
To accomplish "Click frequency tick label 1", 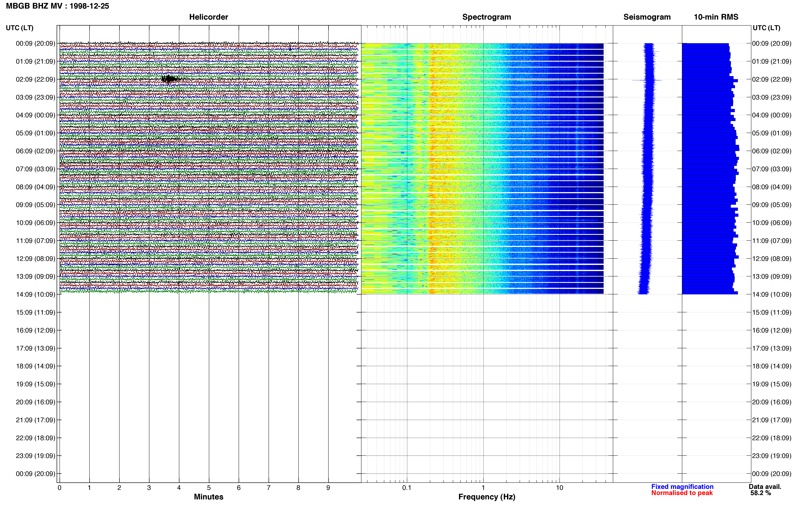I will point(483,488).
